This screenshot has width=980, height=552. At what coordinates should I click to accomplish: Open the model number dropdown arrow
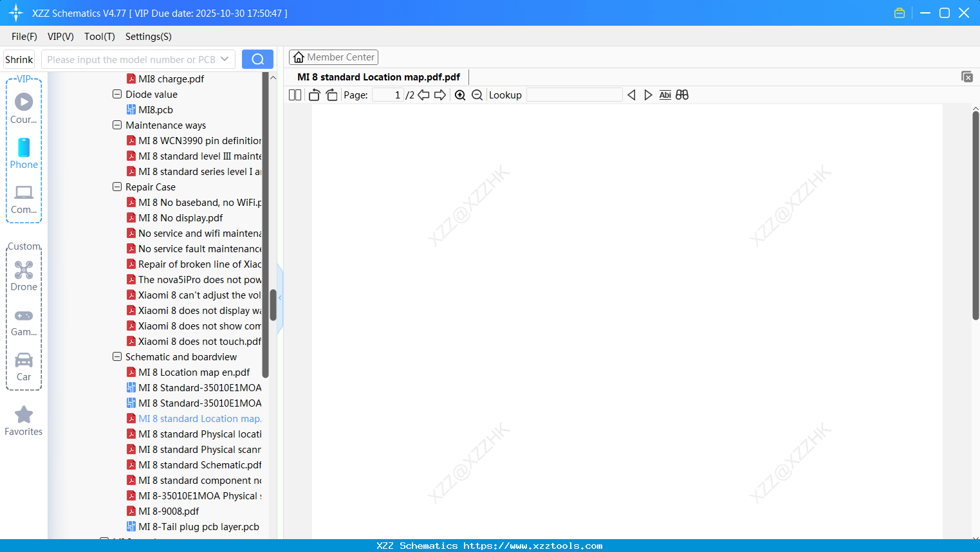[x=225, y=59]
